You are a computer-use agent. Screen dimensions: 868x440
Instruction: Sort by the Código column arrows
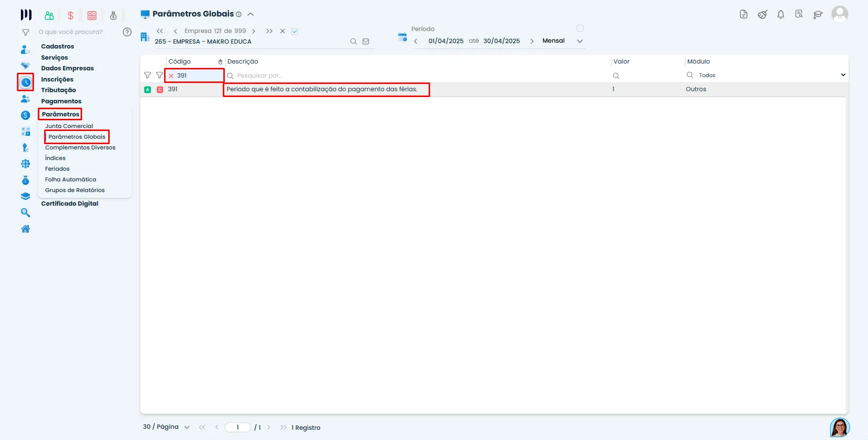[x=220, y=62]
